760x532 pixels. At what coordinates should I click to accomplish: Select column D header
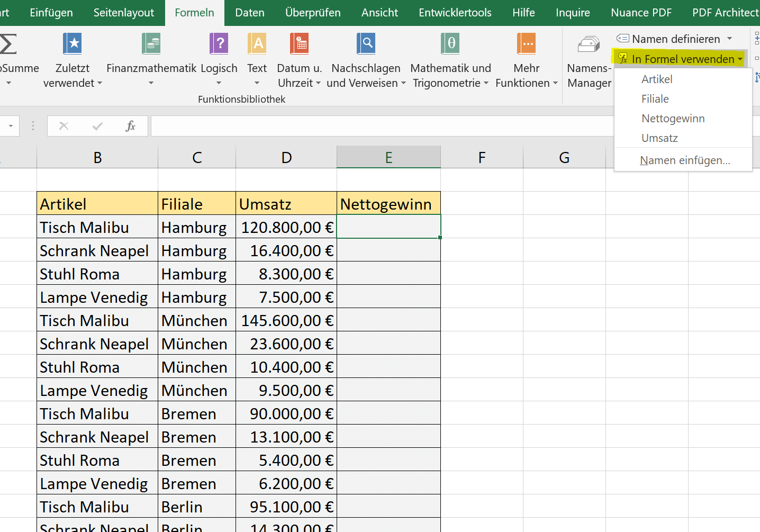pos(286,157)
